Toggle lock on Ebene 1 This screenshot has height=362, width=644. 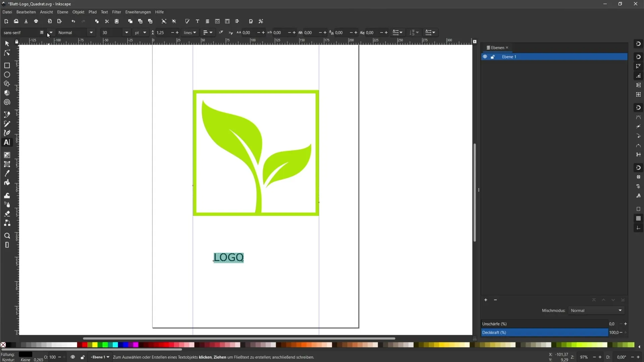[x=493, y=57]
